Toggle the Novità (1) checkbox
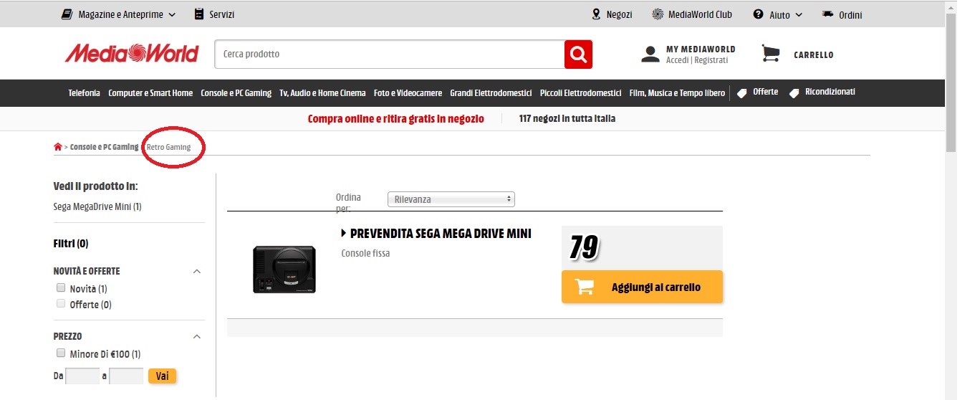Image resolution: width=980 pixels, height=400 pixels. (61, 288)
